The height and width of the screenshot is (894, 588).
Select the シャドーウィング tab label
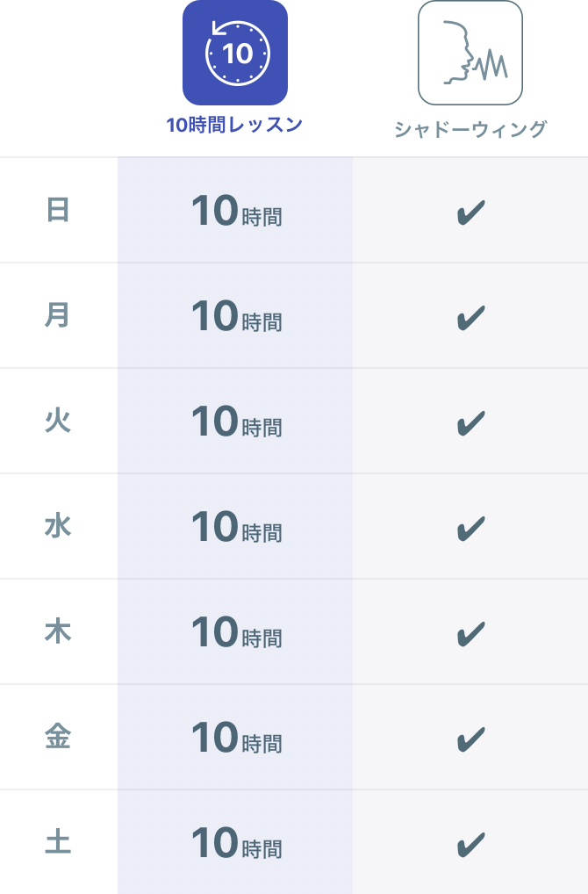(x=470, y=129)
